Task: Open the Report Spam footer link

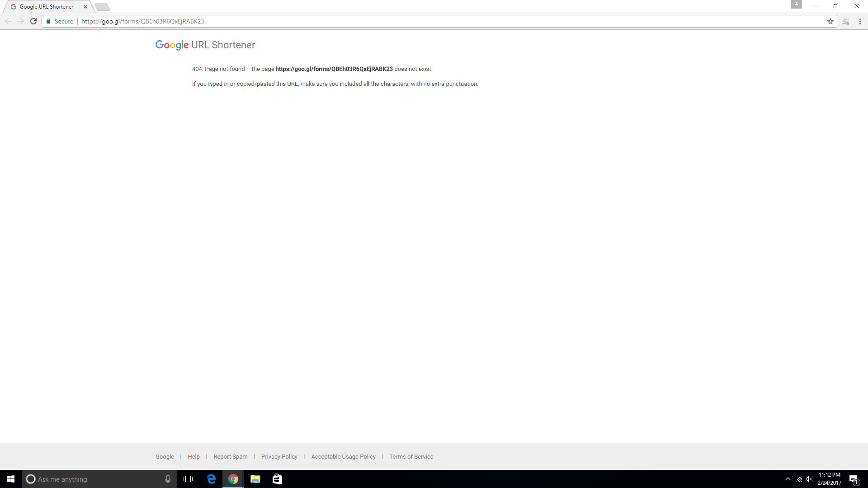Action: click(x=231, y=457)
